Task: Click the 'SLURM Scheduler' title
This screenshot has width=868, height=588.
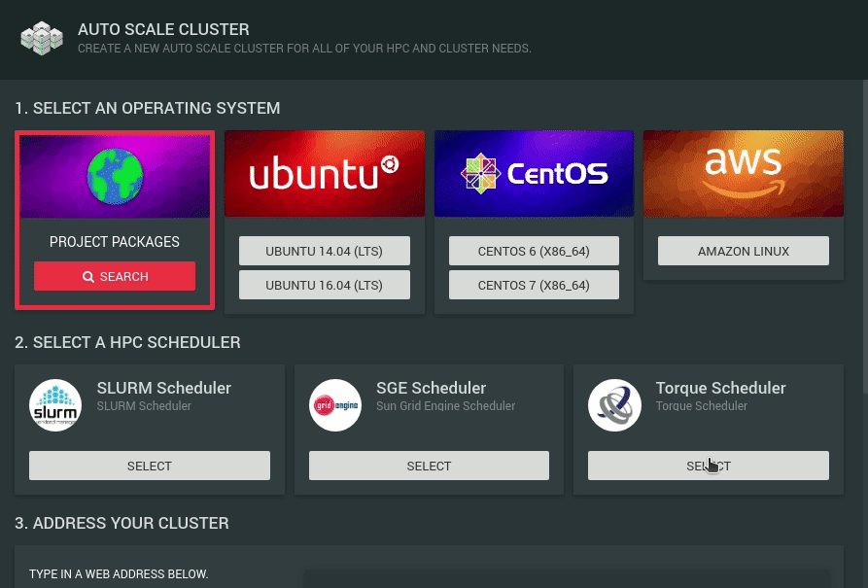Action: (164, 388)
